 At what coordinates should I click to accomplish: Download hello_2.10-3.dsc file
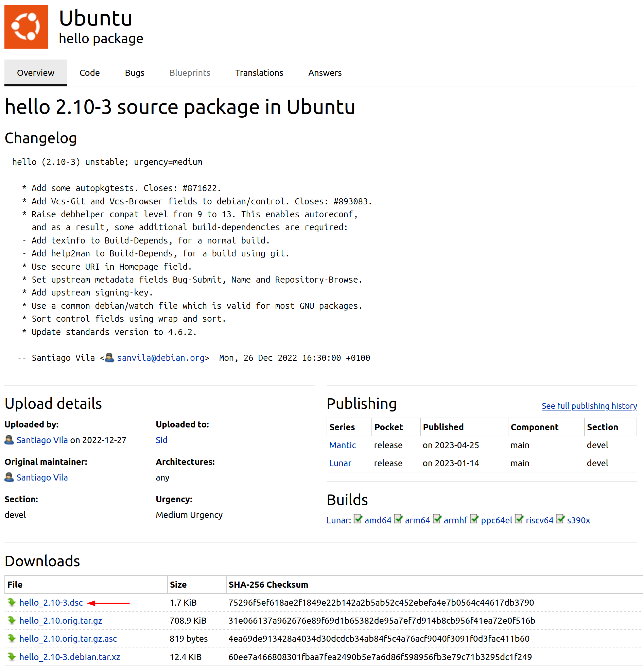click(51, 602)
